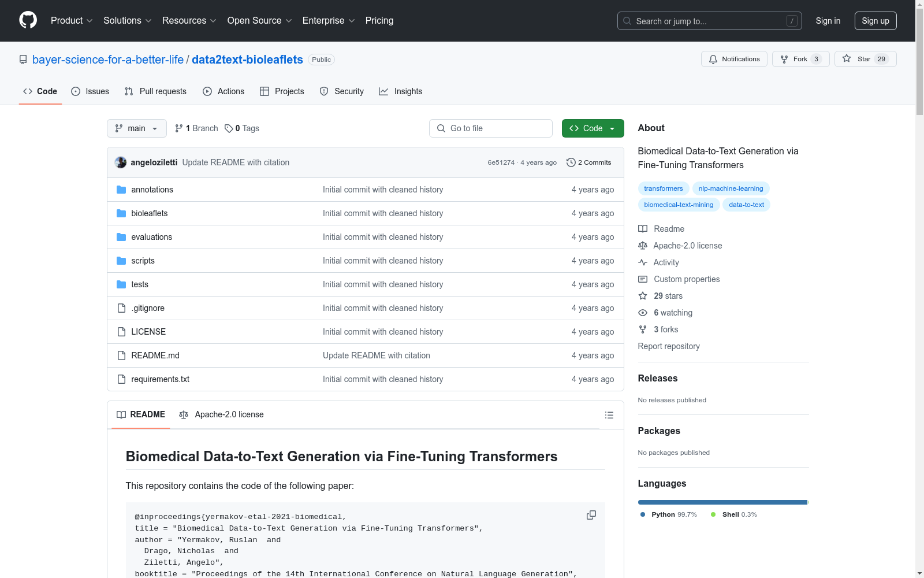
Task: Expand the Product menu
Action: (x=72, y=21)
